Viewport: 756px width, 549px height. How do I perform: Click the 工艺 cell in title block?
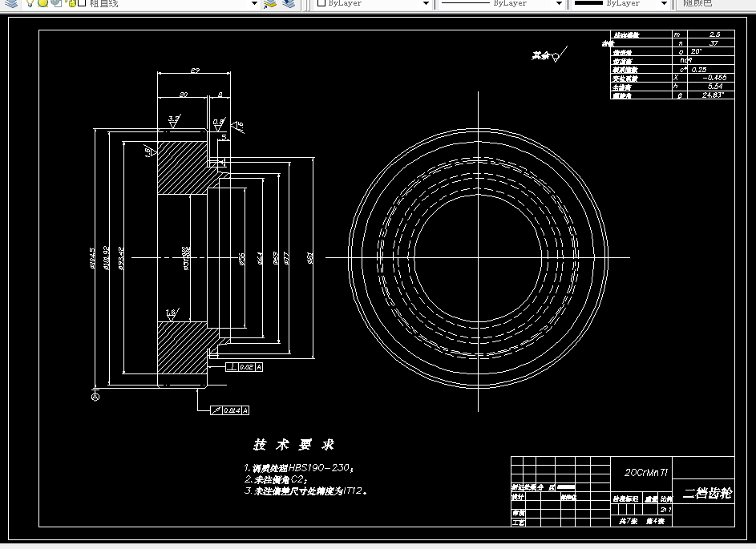[518, 523]
